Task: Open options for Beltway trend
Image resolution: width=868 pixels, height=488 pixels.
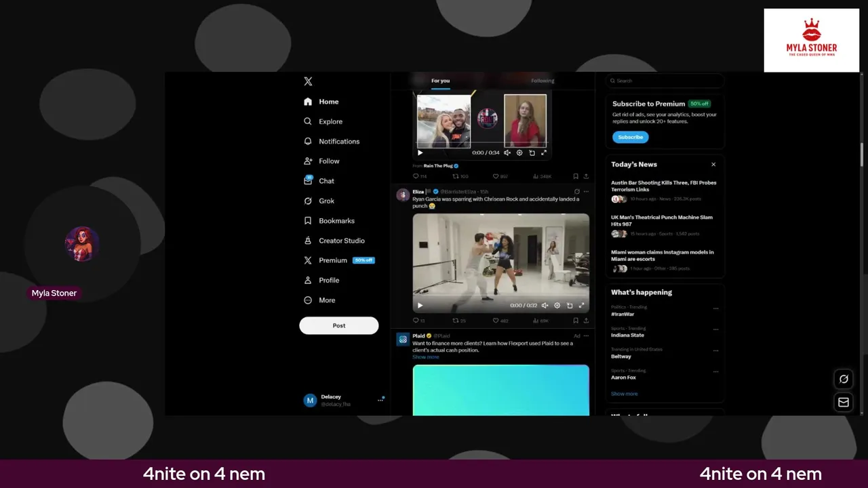Action: coord(715,351)
